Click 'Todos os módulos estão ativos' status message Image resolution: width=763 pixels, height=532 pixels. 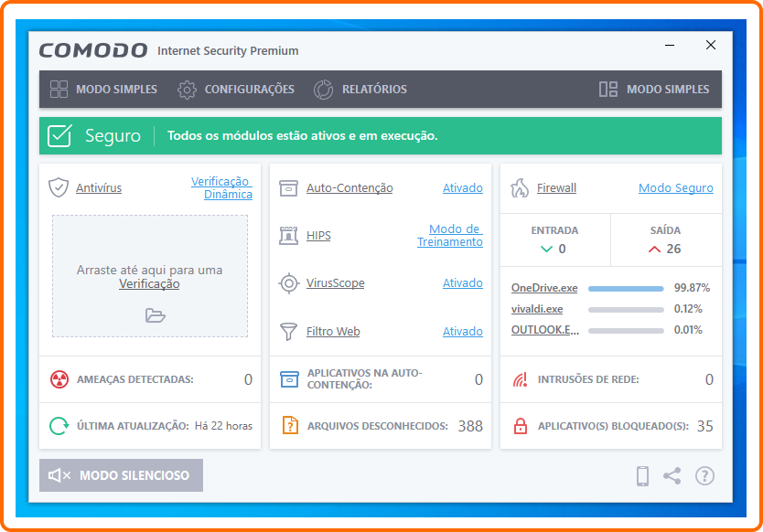click(303, 135)
